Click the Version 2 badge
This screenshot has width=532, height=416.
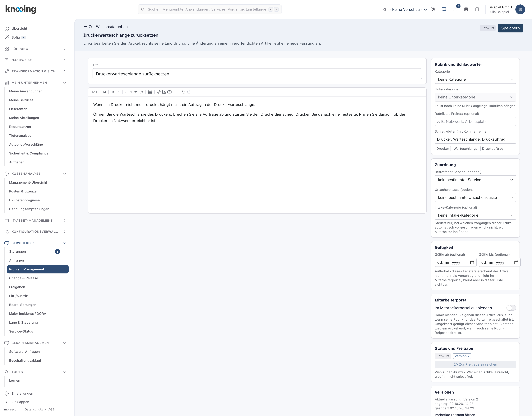tap(462, 356)
